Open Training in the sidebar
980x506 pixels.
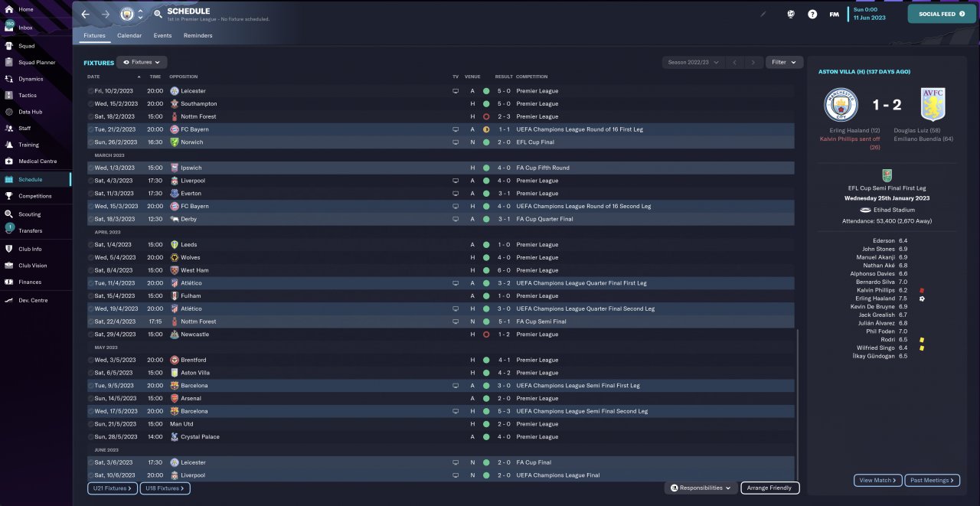(x=35, y=145)
